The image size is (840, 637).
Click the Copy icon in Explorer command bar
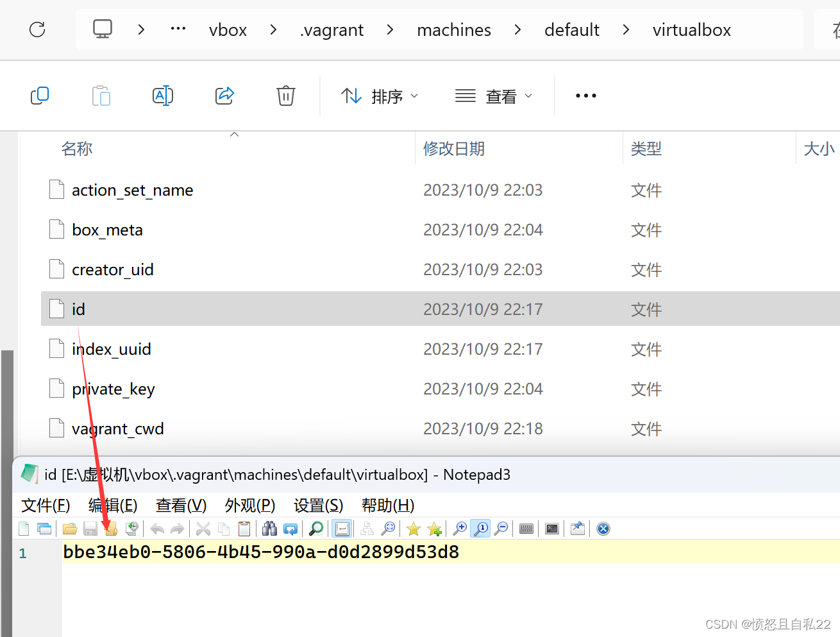tap(40, 96)
